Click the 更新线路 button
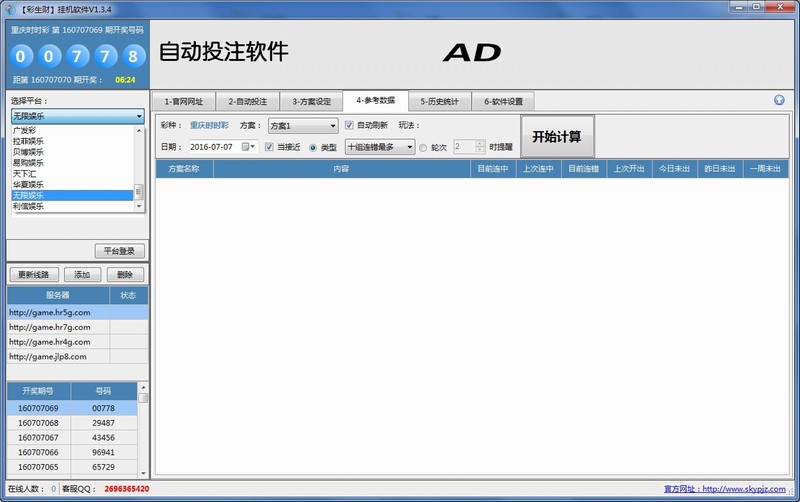This screenshot has width=800, height=502. click(33, 275)
